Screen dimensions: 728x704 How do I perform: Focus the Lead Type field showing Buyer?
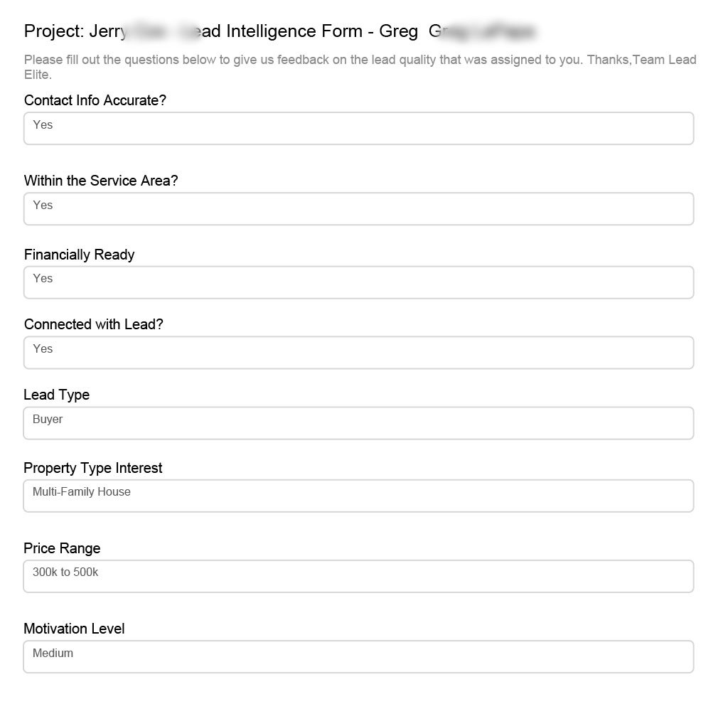click(358, 423)
